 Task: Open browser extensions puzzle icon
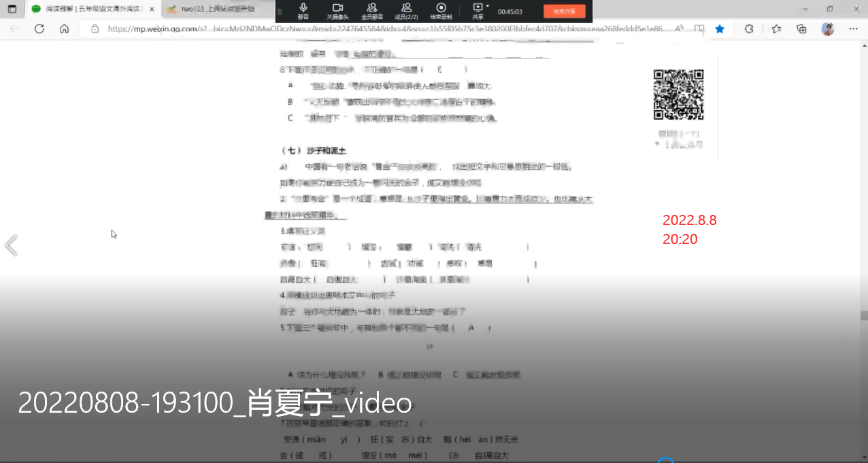pyautogui.click(x=749, y=29)
